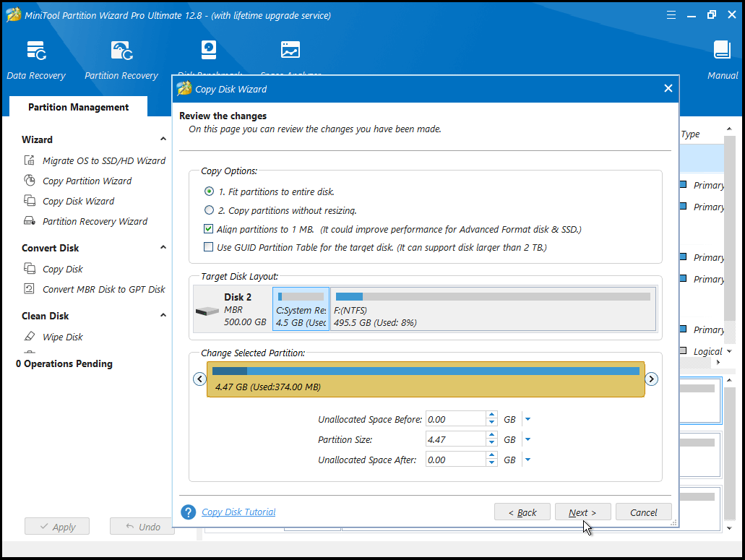The image size is (745, 560).
Task: Uncheck 'Align partitions to 1 MB'
Action: (x=208, y=228)
